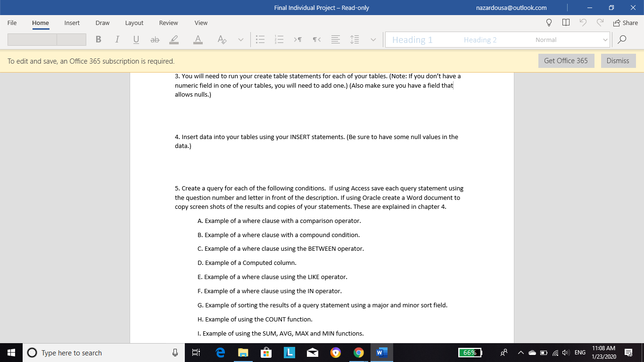Click the Undo icon
Image resolution: width=644 pixels, height=362 pixels.
pos(583,23)
